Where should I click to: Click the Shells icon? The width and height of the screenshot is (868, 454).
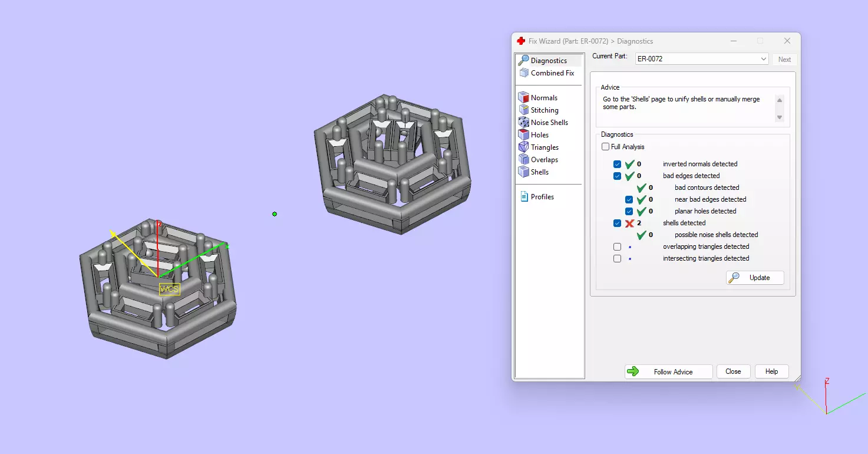523,172
